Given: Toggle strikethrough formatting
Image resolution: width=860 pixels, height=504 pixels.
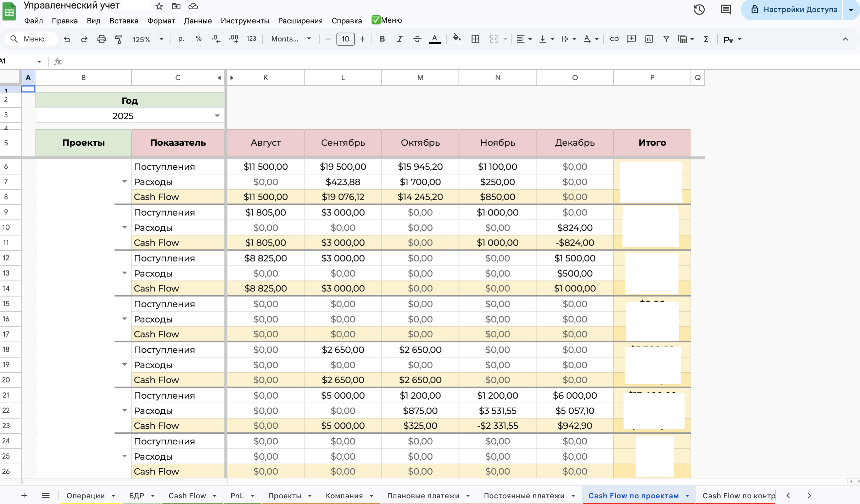Looking at the screenshot, I should 417,39.
